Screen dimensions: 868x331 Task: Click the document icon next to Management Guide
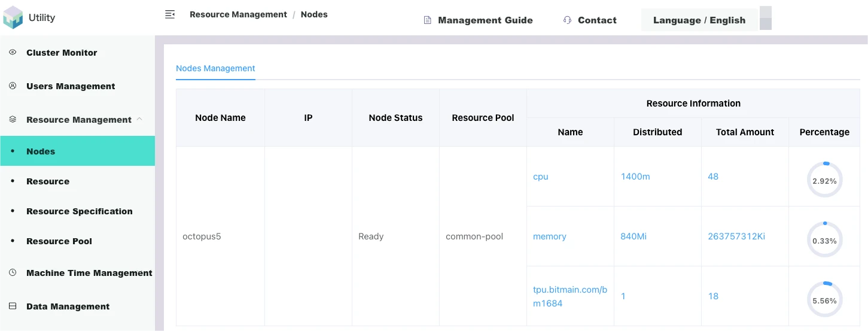click(x=427, y=20)
